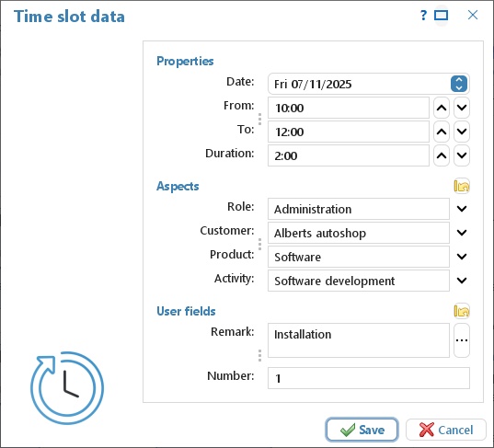Maximize the Time slot data dialog
Image resolution: width=494 pixels, height=448 pixels.
[x=441, y=15]
